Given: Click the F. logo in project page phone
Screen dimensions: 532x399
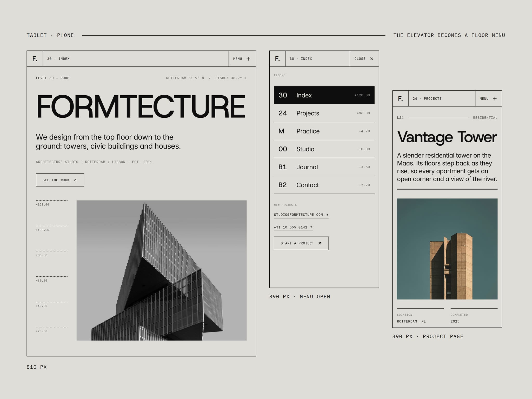Looking at the screenshot, I should point(400,99).
